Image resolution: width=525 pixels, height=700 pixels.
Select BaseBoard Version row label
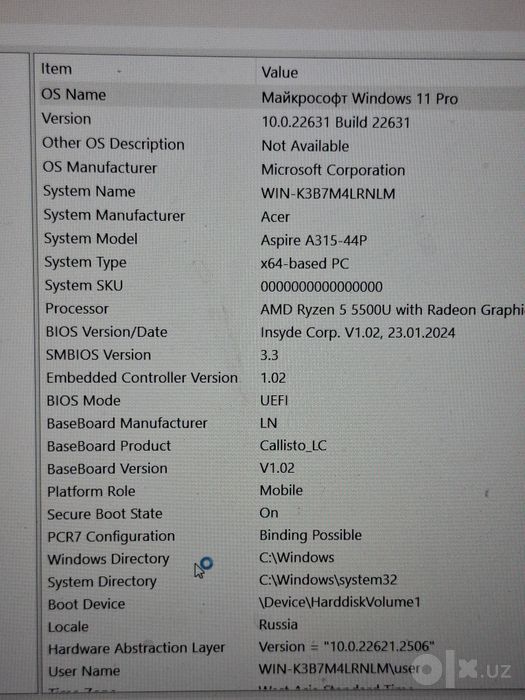tap(107, 469)
